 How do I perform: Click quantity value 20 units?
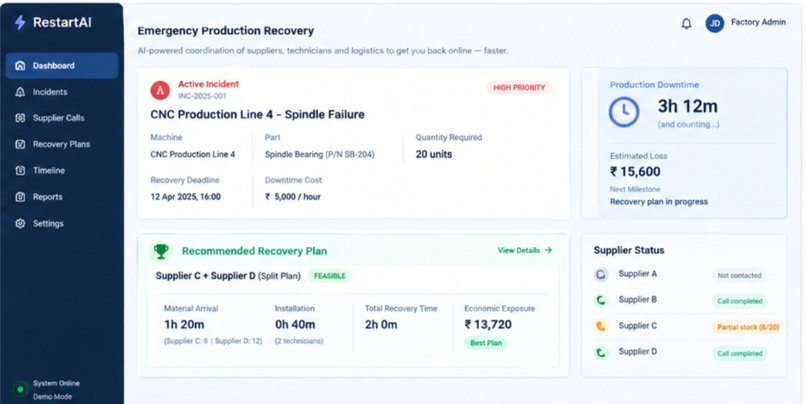(434, 154)
